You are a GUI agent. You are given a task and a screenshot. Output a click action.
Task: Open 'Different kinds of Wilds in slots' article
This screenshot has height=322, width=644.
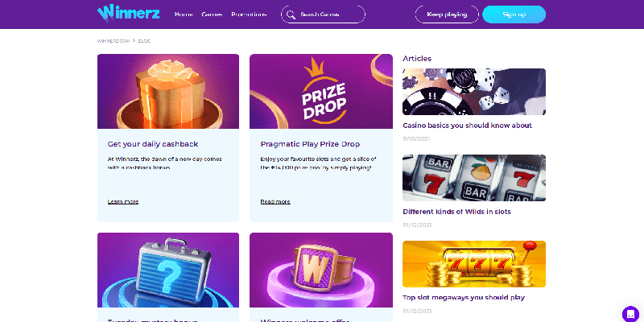pyautogui.click(x=456, y=212)
